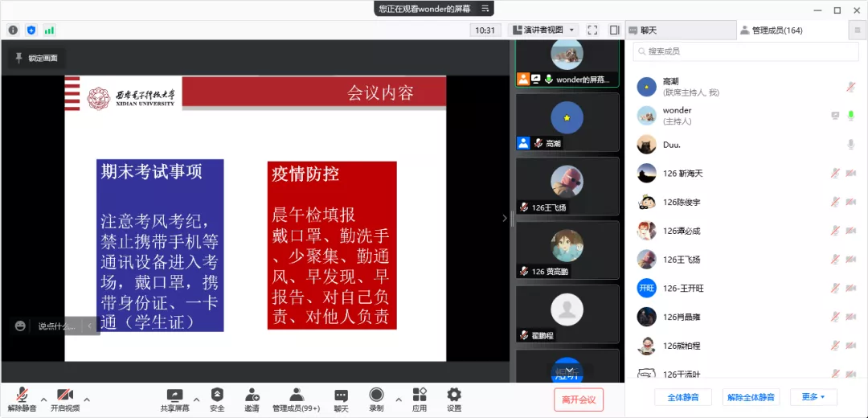Click the 共享屏幕 share screen icon
Screen dimensions: 868x418
tap(174, 395)
